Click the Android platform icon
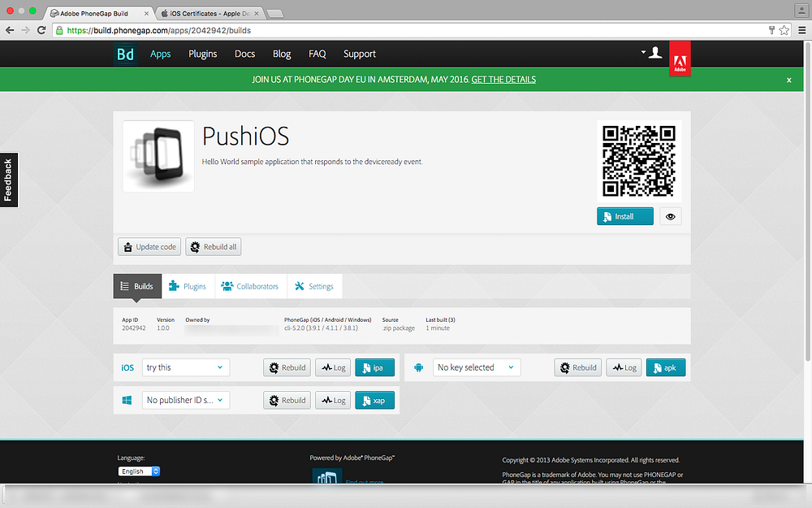The width and height of the screenshot is (812, 508). [x=418, y=367]
